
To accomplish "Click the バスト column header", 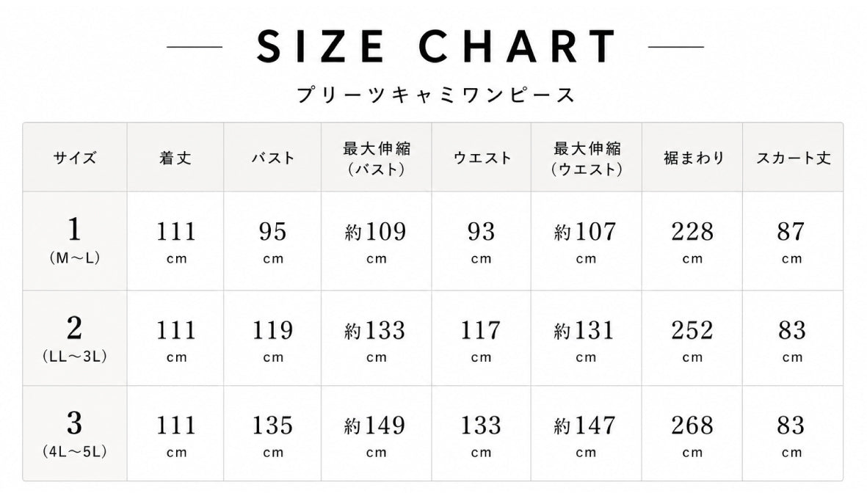I will tap(272, 158).
